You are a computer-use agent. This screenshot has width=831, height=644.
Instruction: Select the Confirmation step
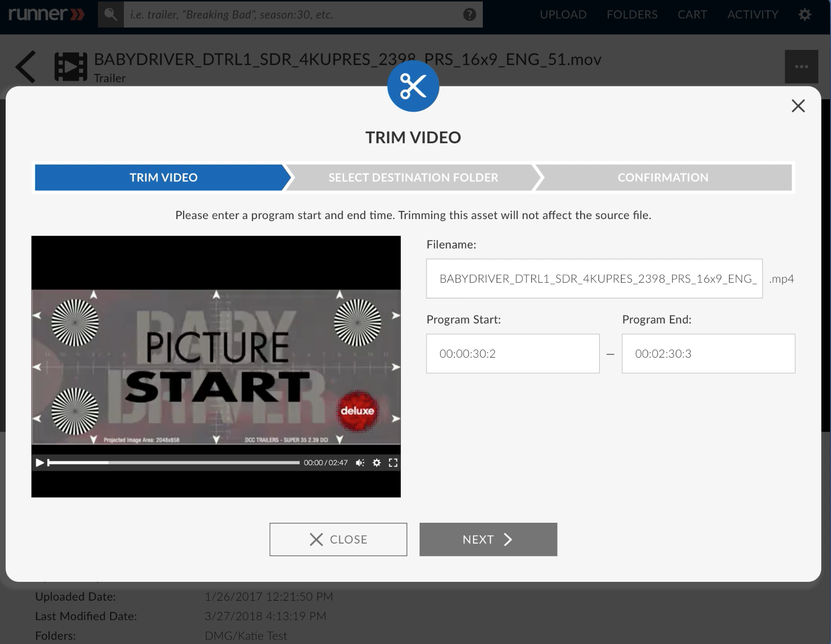[x=663, y=177]
